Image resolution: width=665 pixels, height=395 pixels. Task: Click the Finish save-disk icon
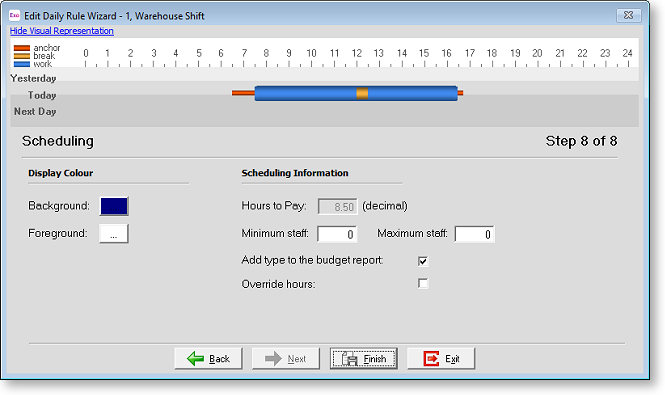350,359
